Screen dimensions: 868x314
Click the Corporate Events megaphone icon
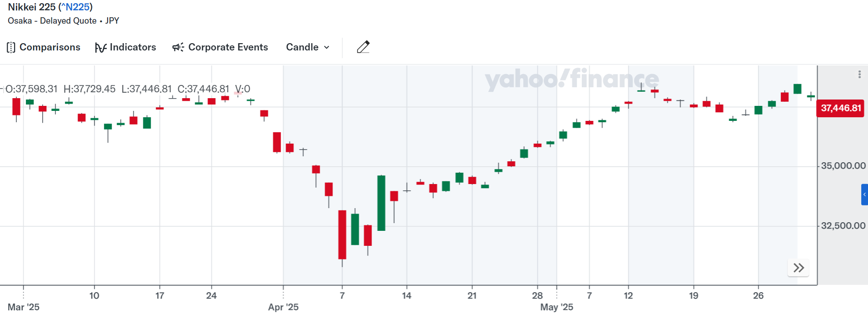(x=178, y=47)
